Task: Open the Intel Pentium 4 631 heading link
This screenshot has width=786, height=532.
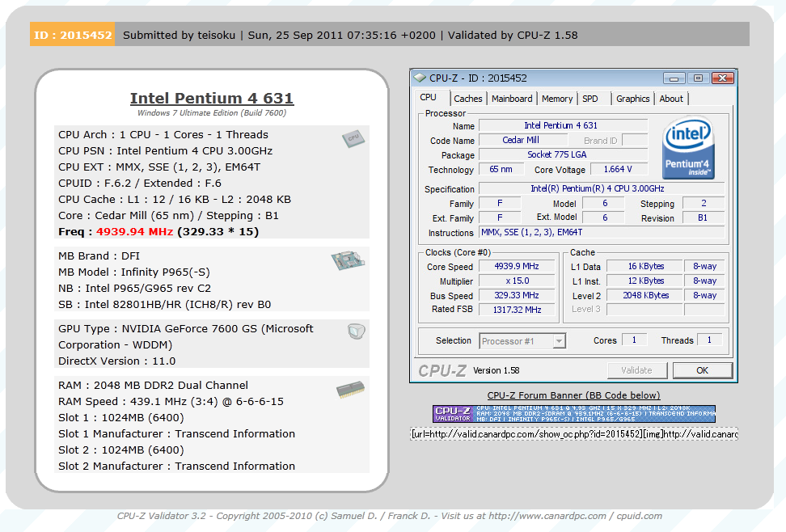Action: [212, 98]
